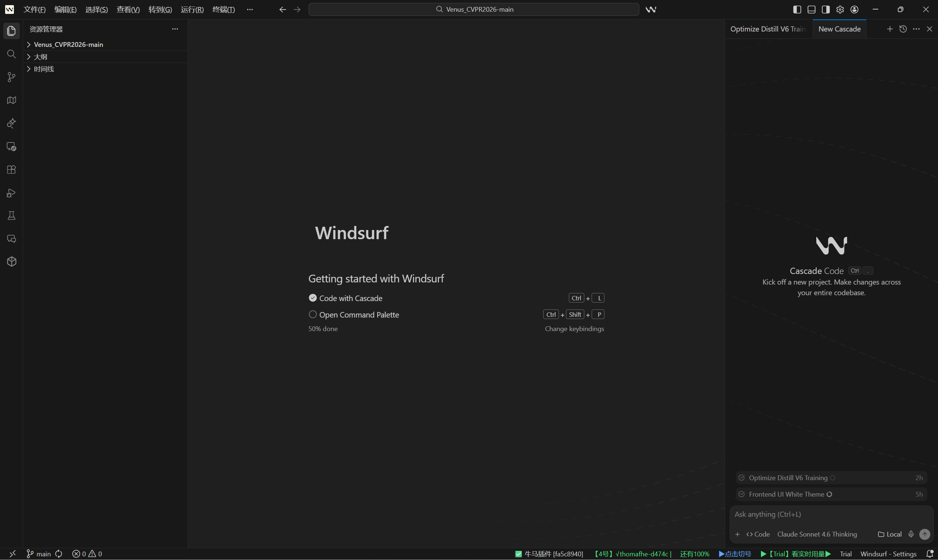Screen dimensions: 938x560
Task: Switch to New Cascade tab
Action: pos(839,29)
